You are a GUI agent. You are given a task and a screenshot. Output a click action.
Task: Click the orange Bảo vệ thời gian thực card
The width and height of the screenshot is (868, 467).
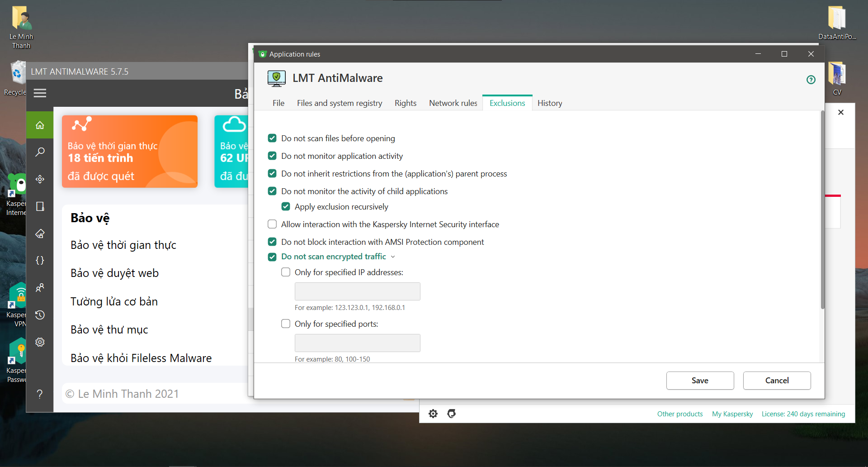click(130, 152)
